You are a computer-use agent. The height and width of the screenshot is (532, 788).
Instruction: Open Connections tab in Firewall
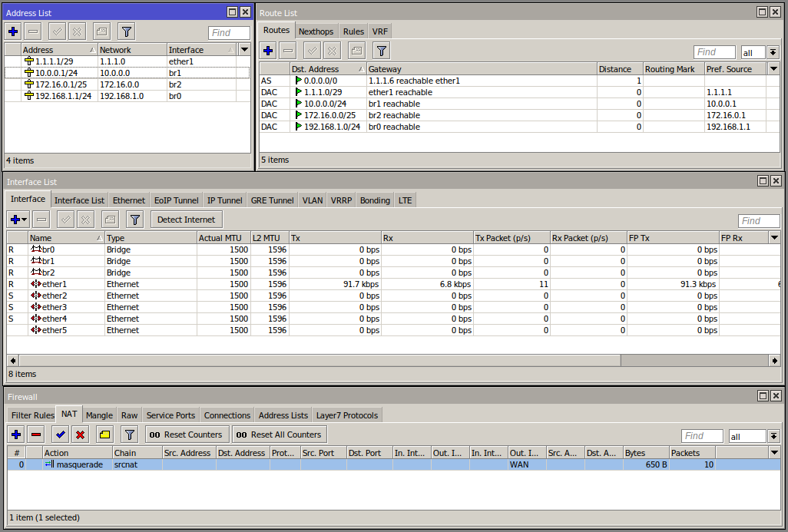[227, 415]
